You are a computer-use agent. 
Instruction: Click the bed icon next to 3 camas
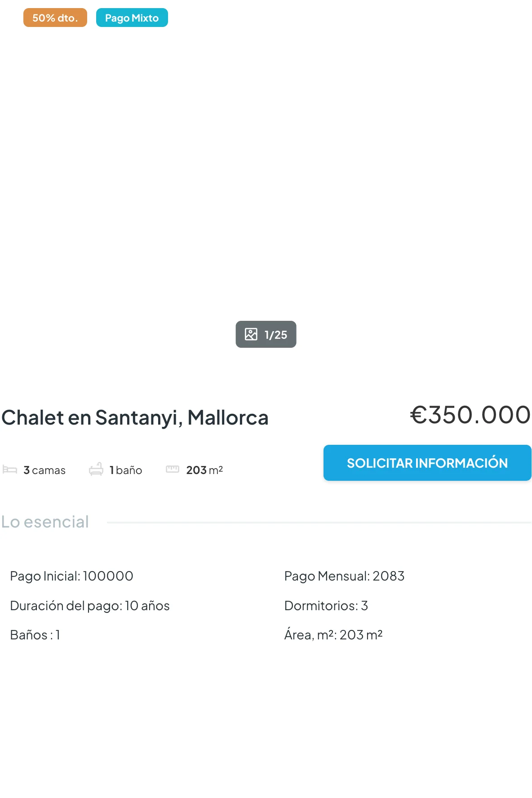(x=10, y=470)
